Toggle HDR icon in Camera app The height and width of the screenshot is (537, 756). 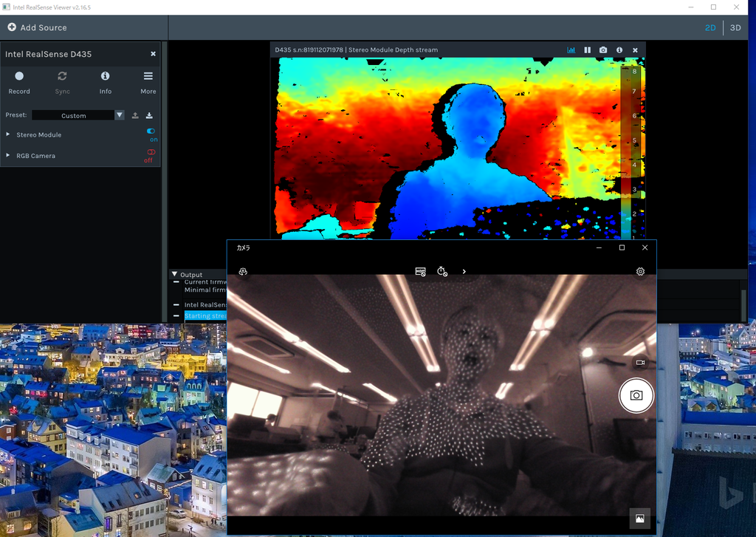click(420, 272)
